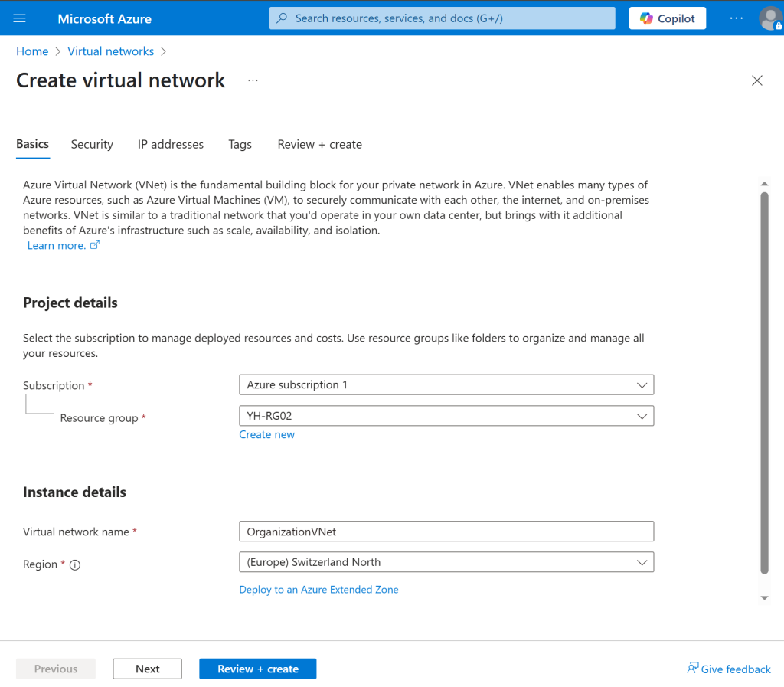The height and width of the screenshot is (687, 784).
Task: Switch to the Basics tab
Action: 32,144
